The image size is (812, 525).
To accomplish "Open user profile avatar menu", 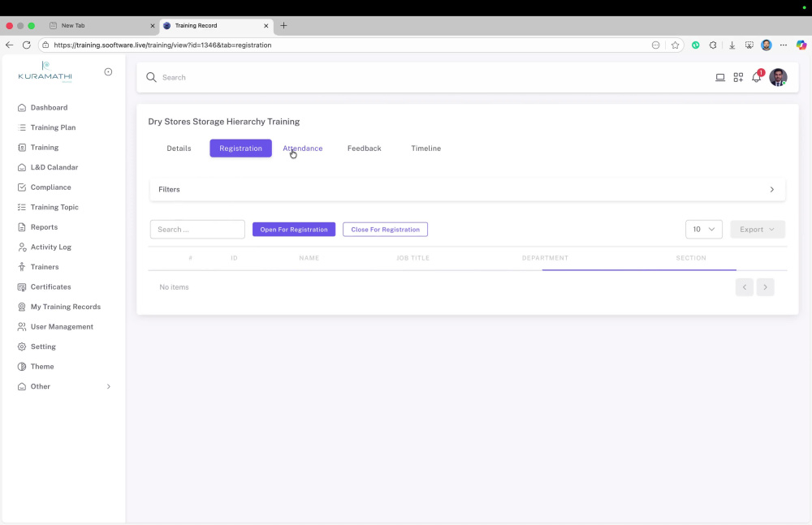I will point(778,77).
